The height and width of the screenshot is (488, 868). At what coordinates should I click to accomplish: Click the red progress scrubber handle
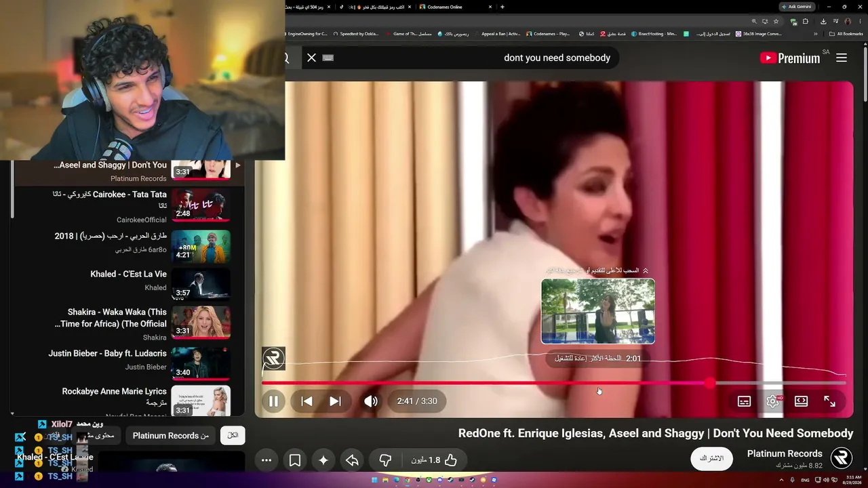[709, 383]
